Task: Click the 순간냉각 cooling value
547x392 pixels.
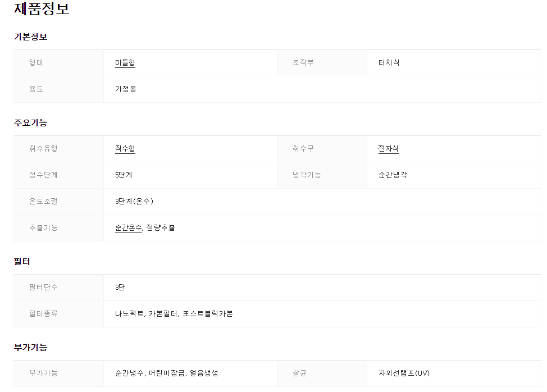Action: coord(393,175)
